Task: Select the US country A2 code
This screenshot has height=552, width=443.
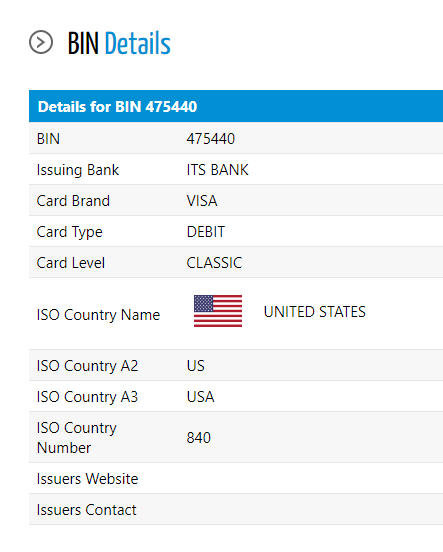Action: (195, 366)
